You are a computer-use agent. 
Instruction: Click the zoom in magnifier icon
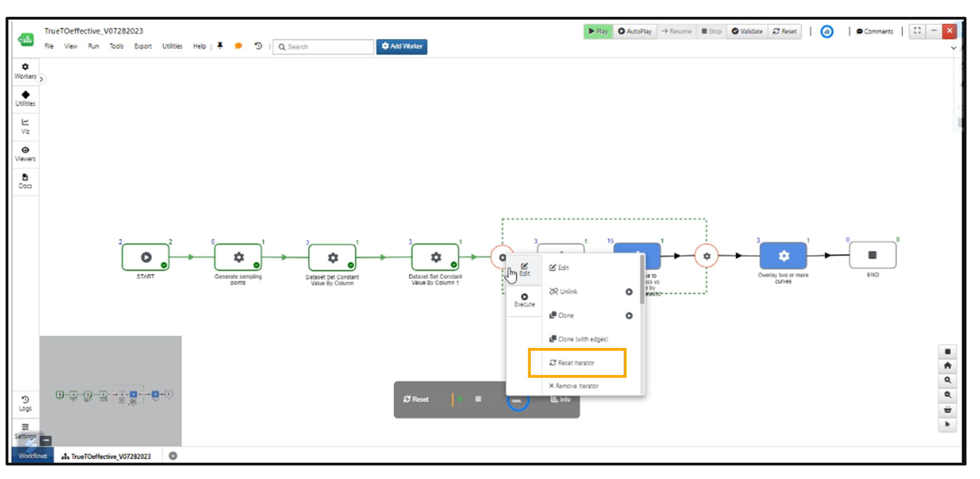tap(947, 380)
